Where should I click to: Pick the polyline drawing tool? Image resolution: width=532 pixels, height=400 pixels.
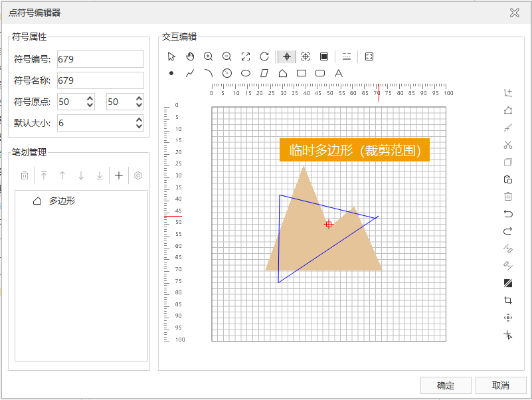tap(190, 73)
